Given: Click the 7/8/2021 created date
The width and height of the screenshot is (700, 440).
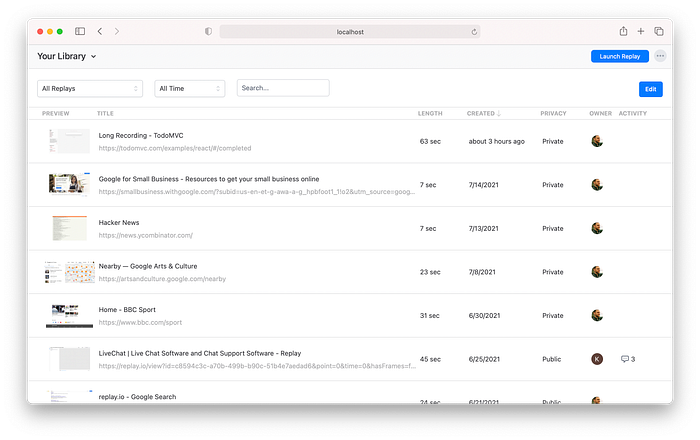Looking at the screenshot, I should 482,272.
